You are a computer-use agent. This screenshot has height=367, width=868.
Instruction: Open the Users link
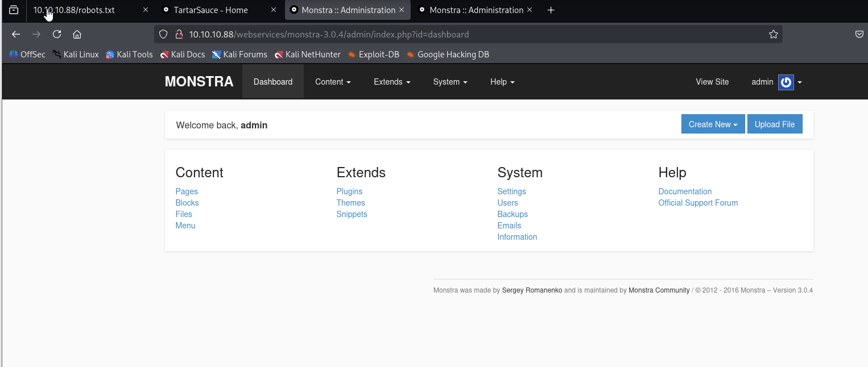tap(507, 203)
